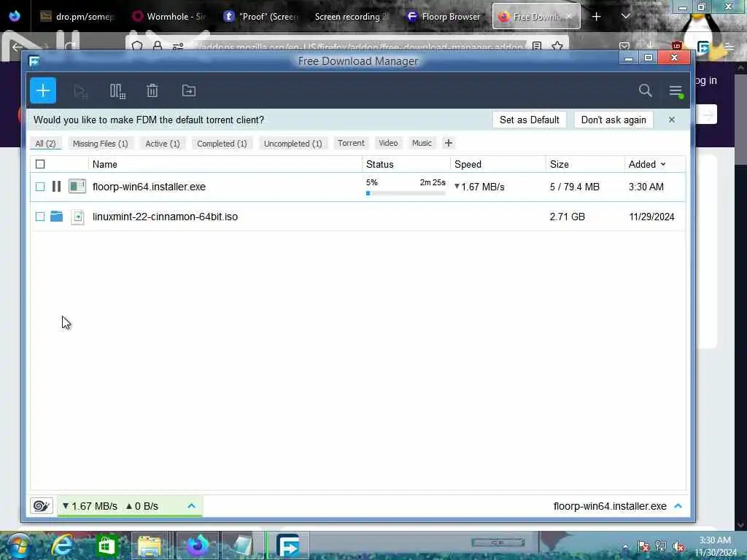Filter by Missing Files (1)
Viewport: 747px width, 560px height.
(x=101, y=144)
